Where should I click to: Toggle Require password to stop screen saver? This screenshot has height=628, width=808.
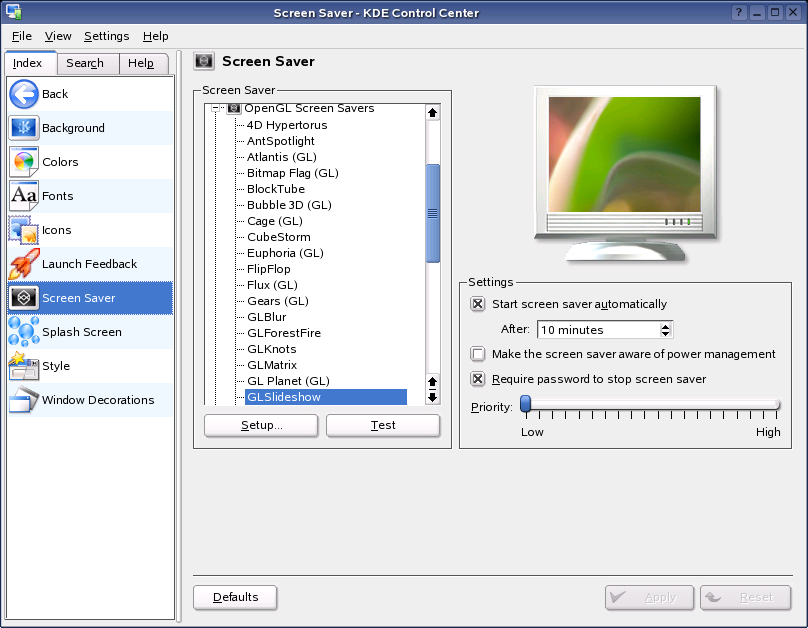pos(478,379)
